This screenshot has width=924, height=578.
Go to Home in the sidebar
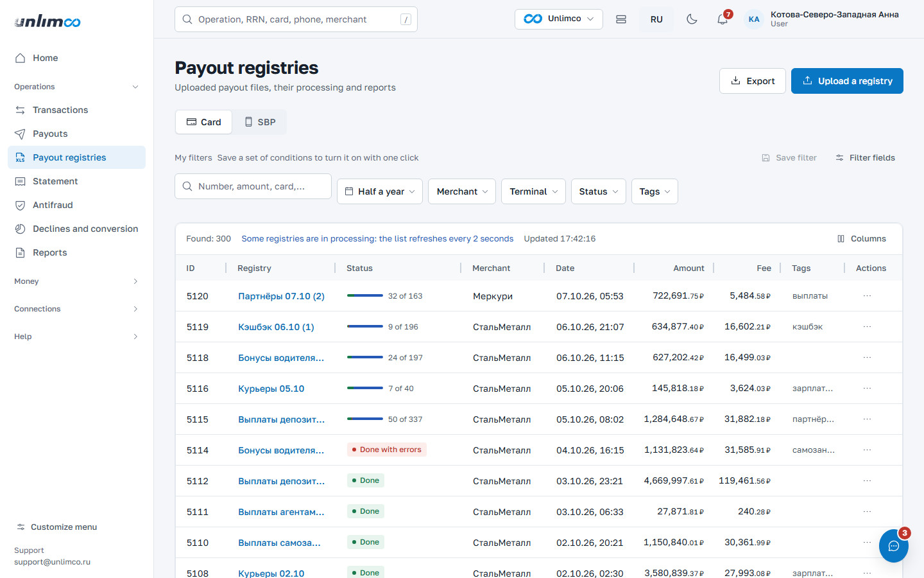coord(76,58)
